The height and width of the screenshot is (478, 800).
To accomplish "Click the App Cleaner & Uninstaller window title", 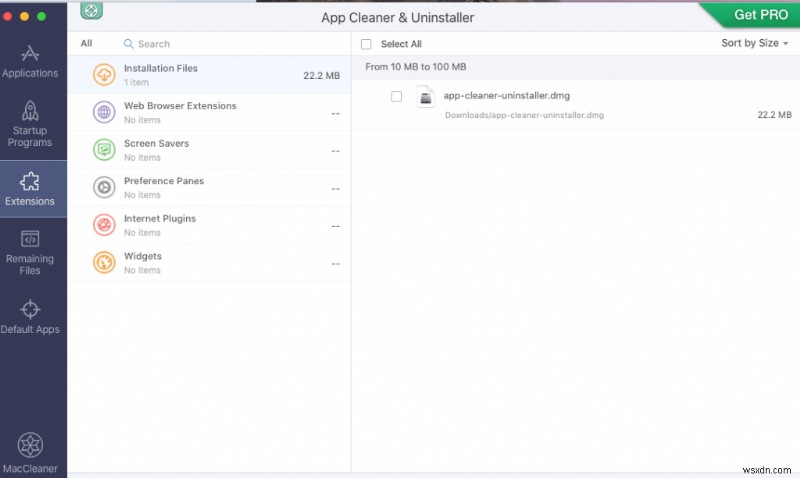I will 397,17.
